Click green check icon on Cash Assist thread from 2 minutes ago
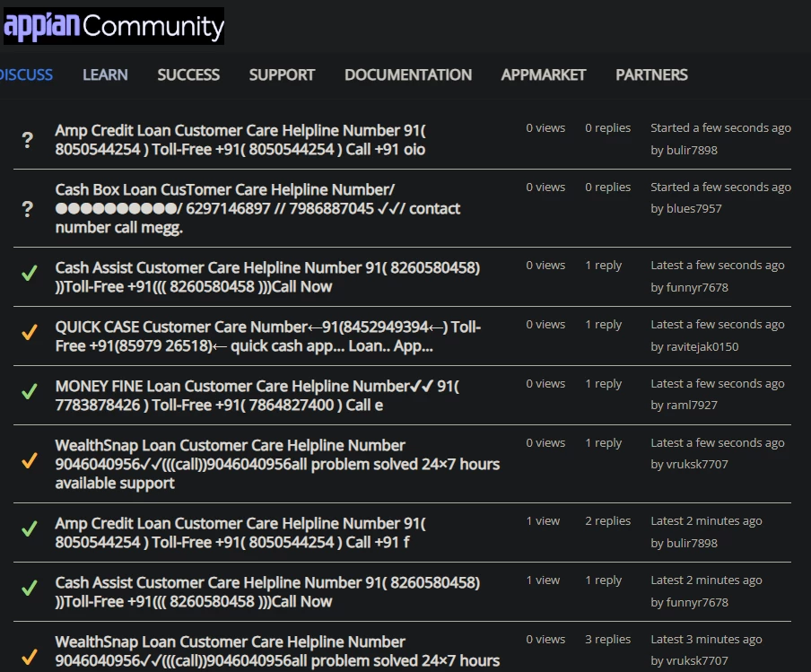The height and width of the screenshot is (672, 811). (x=30, y=588)
